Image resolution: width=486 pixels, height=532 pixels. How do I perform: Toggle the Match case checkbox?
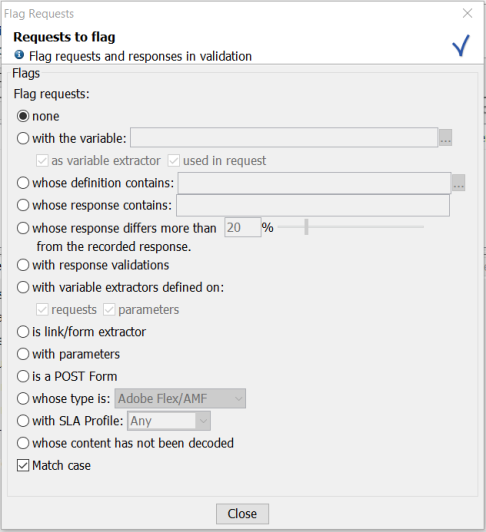click(x=23, y=466)
